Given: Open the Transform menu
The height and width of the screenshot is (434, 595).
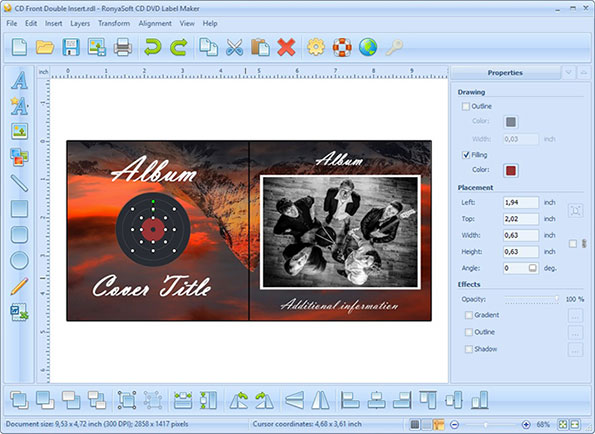Looking at the screenshot, I should (x=114, y=24).
